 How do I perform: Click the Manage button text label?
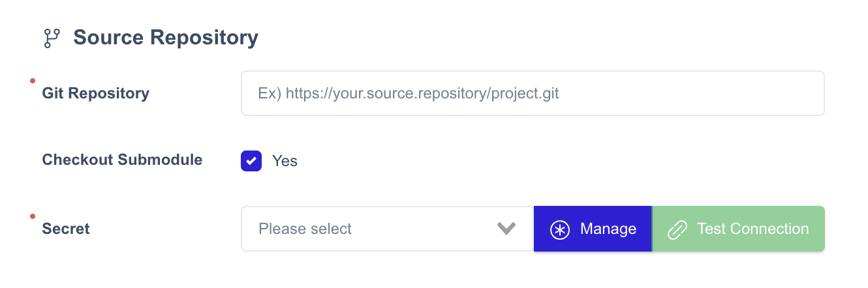pos(608,229)
